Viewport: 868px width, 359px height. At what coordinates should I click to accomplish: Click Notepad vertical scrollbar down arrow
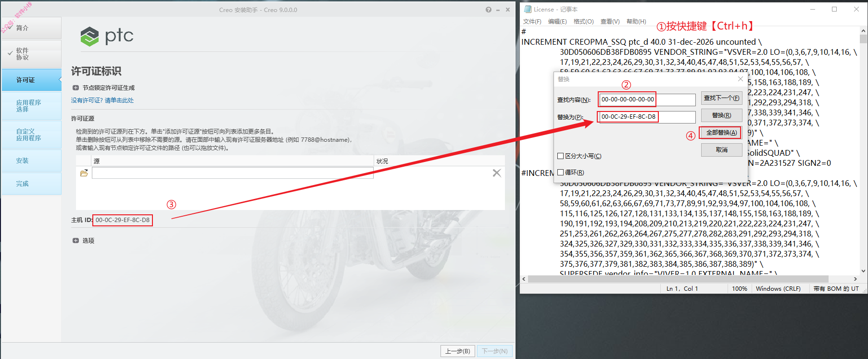pyautogui.click(x=863, y=271)
